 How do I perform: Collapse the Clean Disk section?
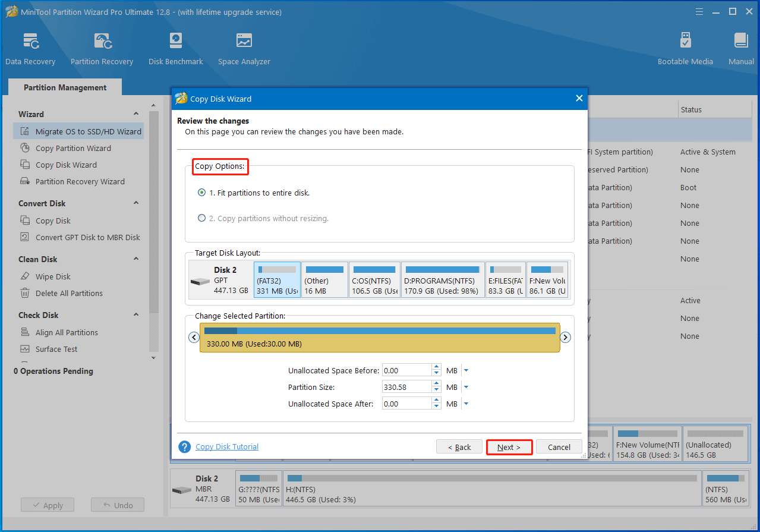click(135, 259)
